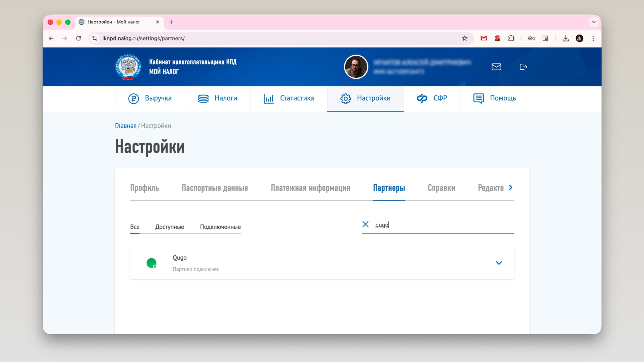Open downloads icon in browser toolbar
Screen dimensions: 644x362
tap(566, 38)
